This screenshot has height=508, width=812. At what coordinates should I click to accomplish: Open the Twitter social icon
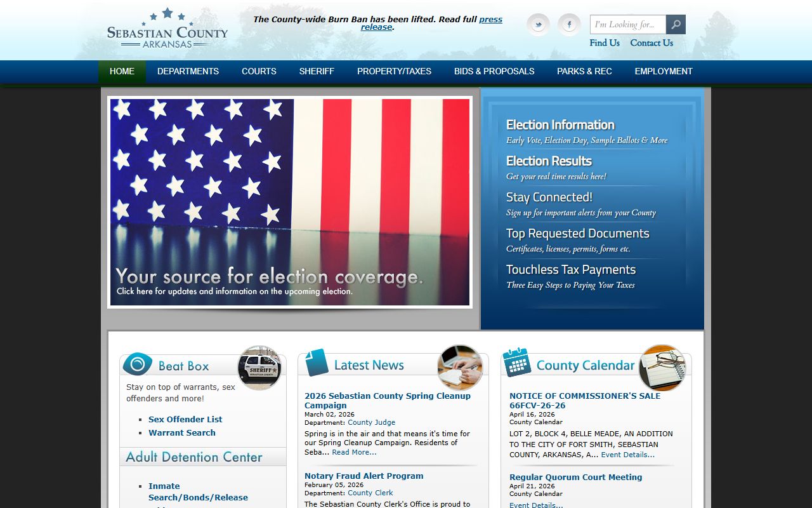(x=538, y=25)
